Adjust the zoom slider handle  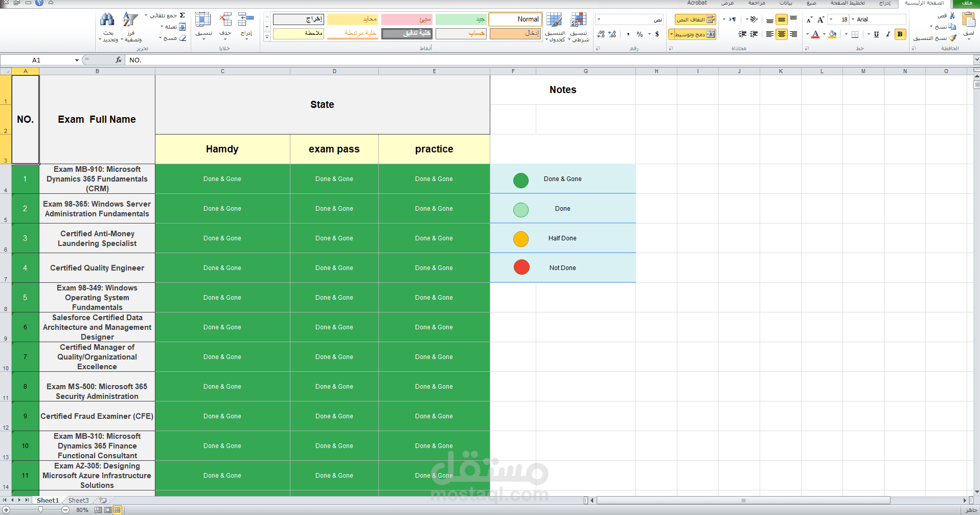coord(41,509)
